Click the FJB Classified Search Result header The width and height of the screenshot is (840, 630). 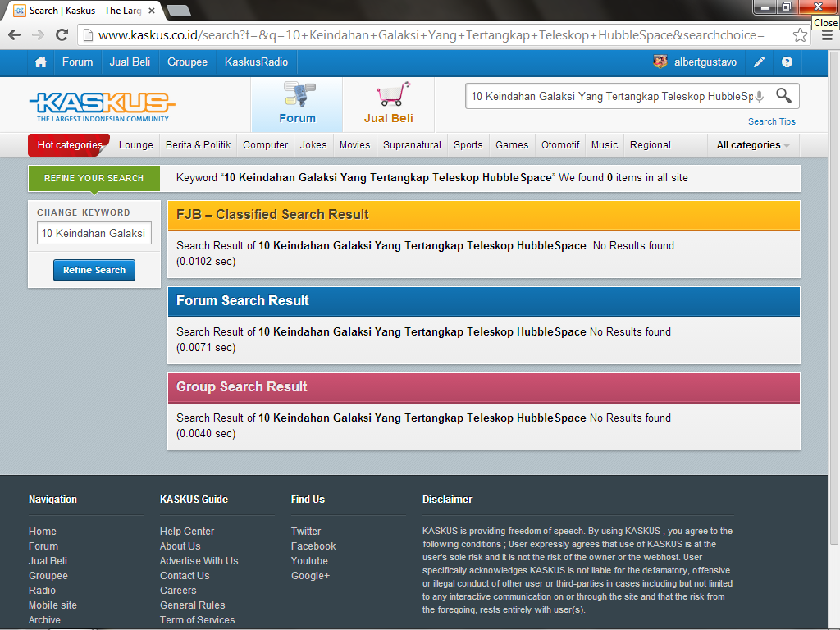[484, 215]
